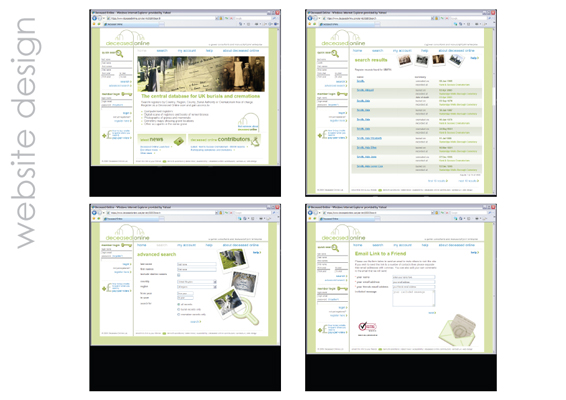This screenshot has height=400, width=566.
Task: Click the homepage cemetery banner image
Action: [201, 74]
